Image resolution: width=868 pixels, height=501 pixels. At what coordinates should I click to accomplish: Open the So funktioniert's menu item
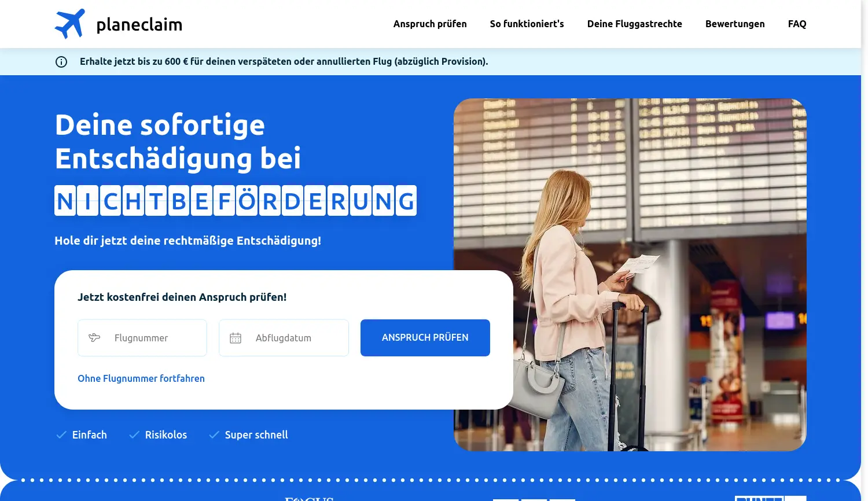(x=527, y=24)
